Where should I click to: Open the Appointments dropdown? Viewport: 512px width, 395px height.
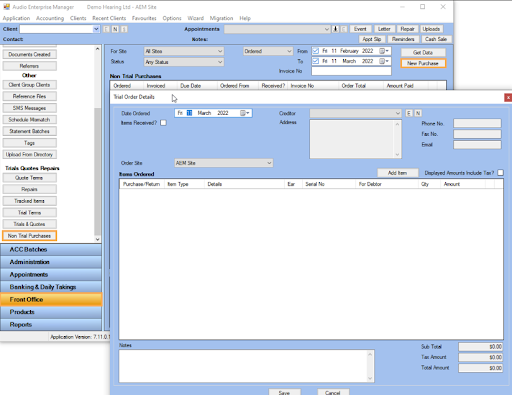(x=327, y=29)
